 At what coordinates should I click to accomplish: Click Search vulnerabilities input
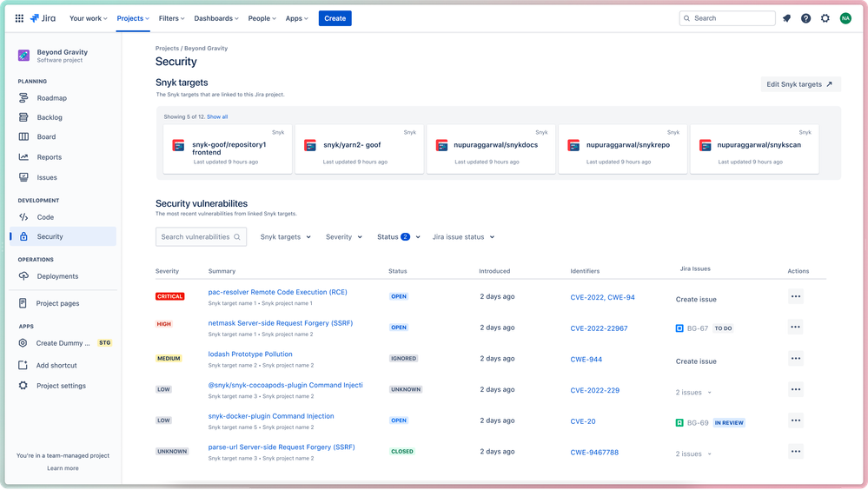click(x=201, y=237)
